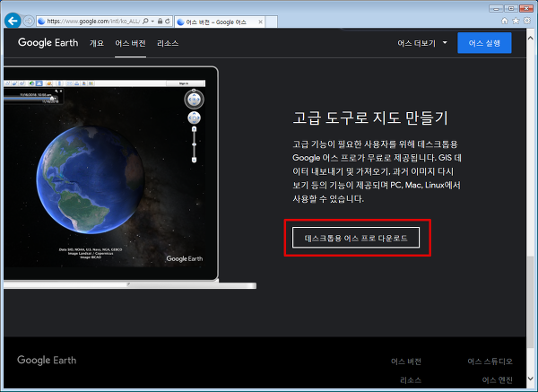This screenshot has width=538, height=392.
Task: Click 데스크톱용 어스 프로 다운로드 button
Action: click(x=356, y=238)
